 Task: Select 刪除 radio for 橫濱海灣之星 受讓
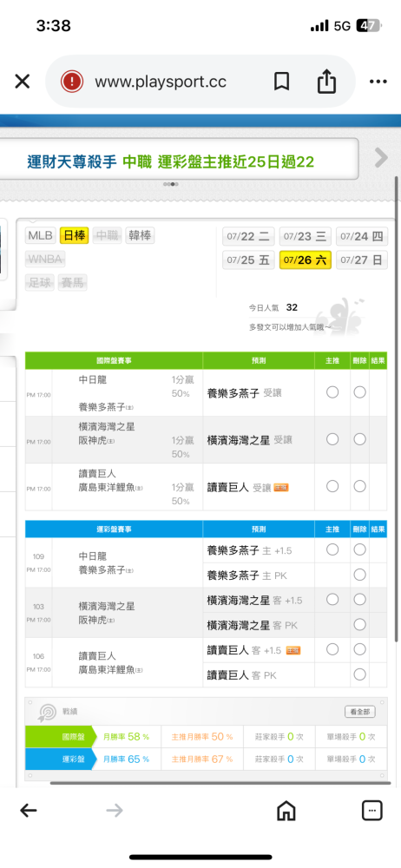(x=360, y=439)
